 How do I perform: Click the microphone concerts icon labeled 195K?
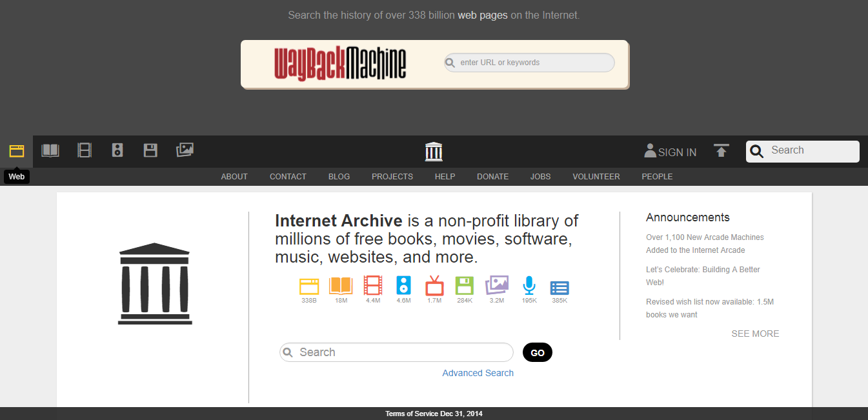[x=529, y=286]
